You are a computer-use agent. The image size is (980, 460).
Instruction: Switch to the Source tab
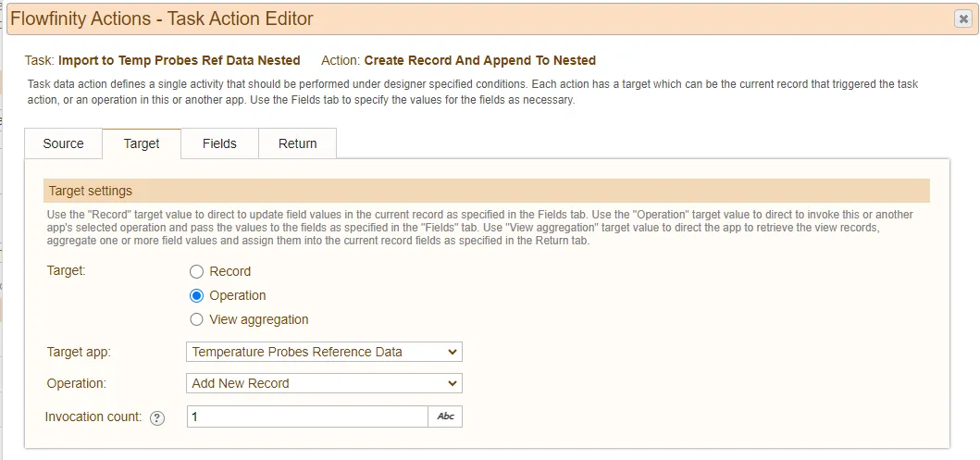63,143
